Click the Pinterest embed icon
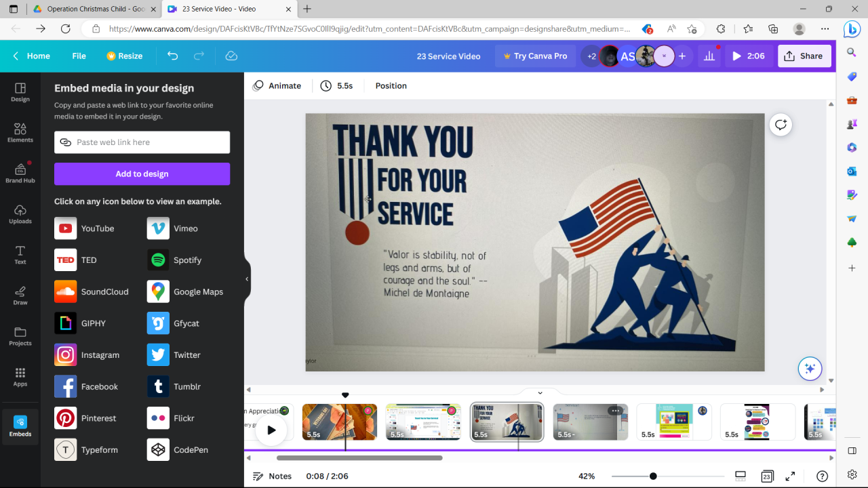Screen dimensions: 868x488 pyautogui.click(x=66, y=418)
